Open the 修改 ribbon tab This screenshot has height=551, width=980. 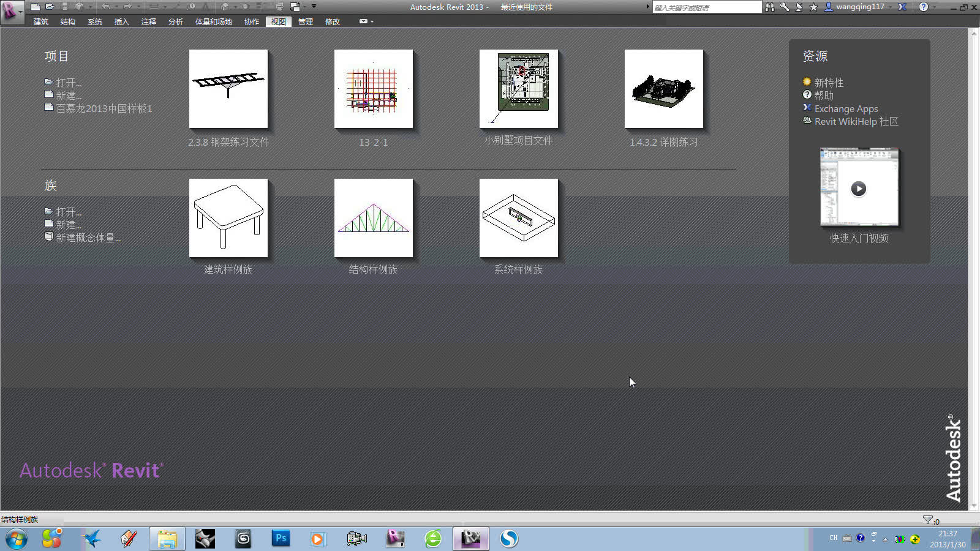click(x=333, y=21)
